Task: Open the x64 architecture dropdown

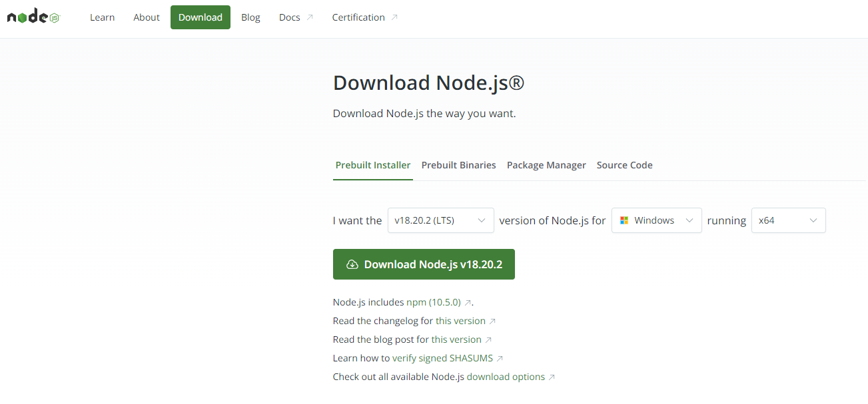Action: pos(789,220)
